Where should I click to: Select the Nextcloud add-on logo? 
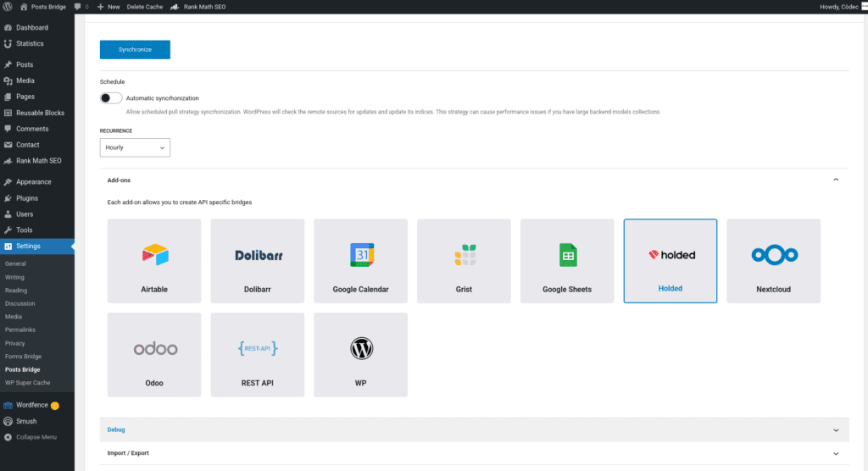point(773,254)
